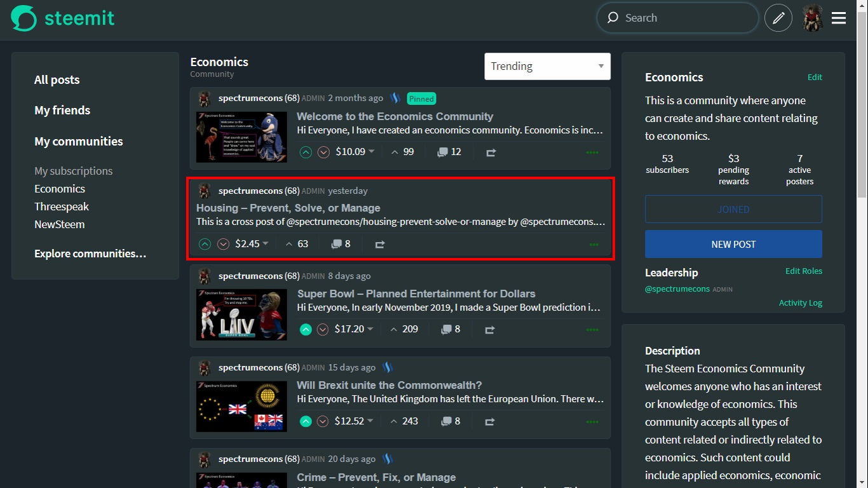Open the green dots menu on Super Bowl post
Viewport: 868px width, 488px height.
[592, 330]
